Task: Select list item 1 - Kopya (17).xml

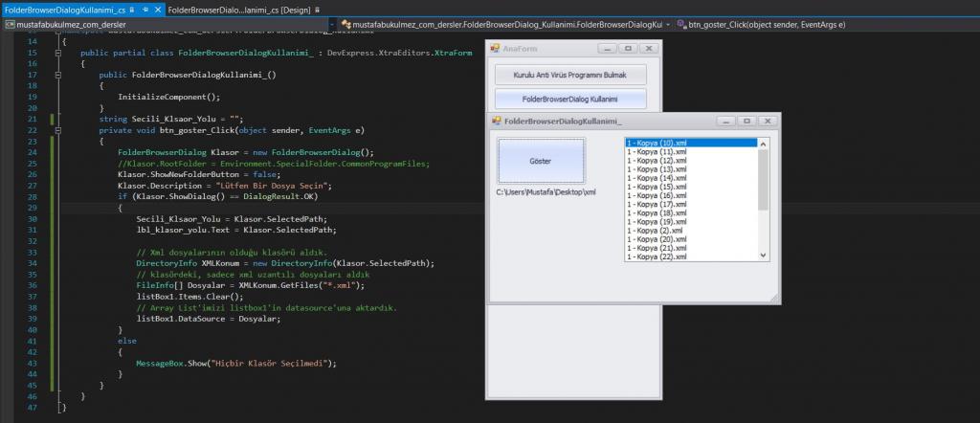Action: pos(691,204)
